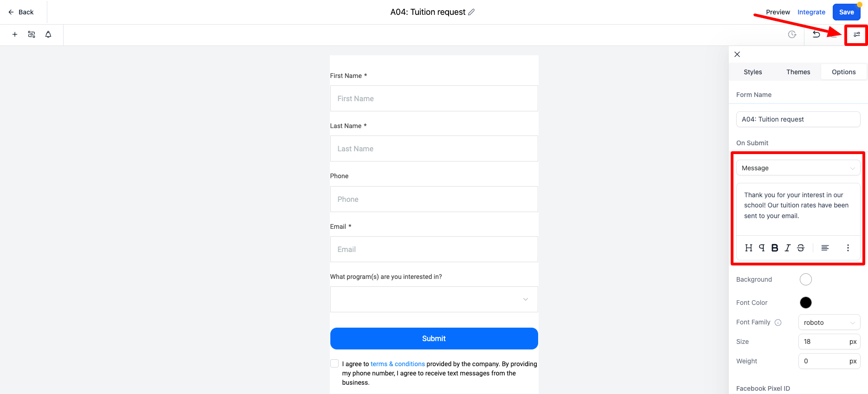Open the program interest dropdown
Screen dimensions: 868x394
434,299
